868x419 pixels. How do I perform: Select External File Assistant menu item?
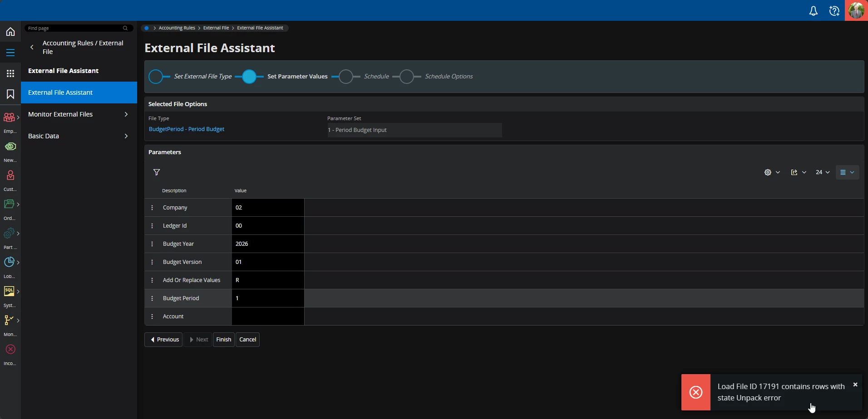[x=79, y=93]
